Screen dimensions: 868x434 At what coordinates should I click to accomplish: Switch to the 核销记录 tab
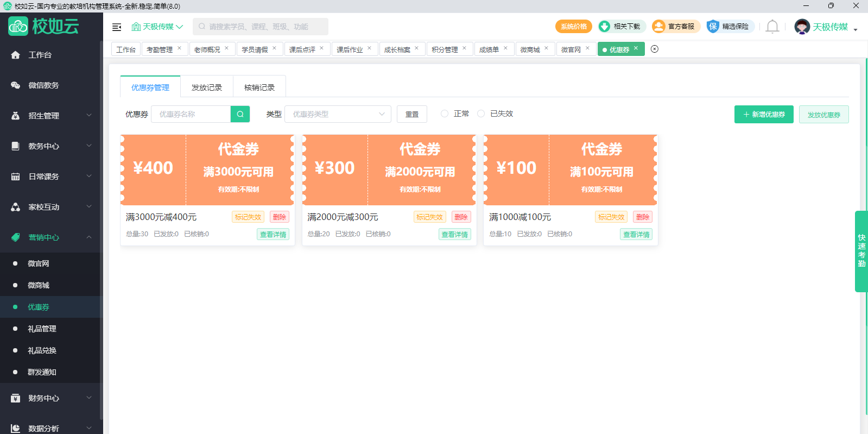pos(259,87)
